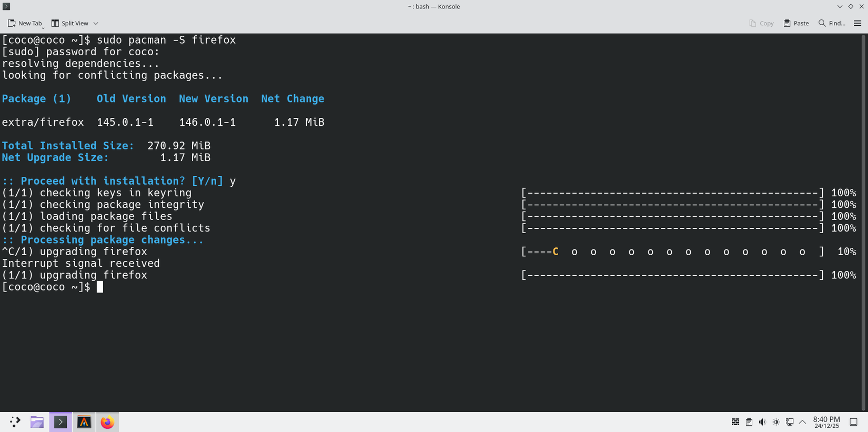Click the show desktop button in the panel

(854, 422)
